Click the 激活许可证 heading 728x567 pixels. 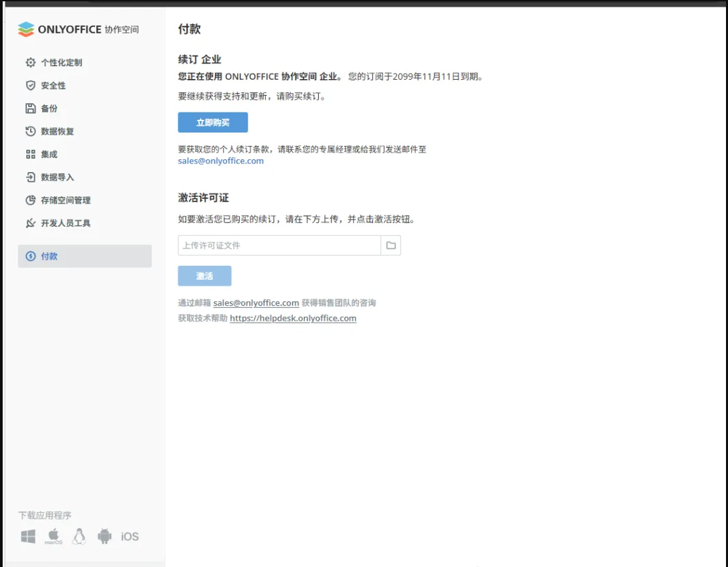tap(204, 197)
